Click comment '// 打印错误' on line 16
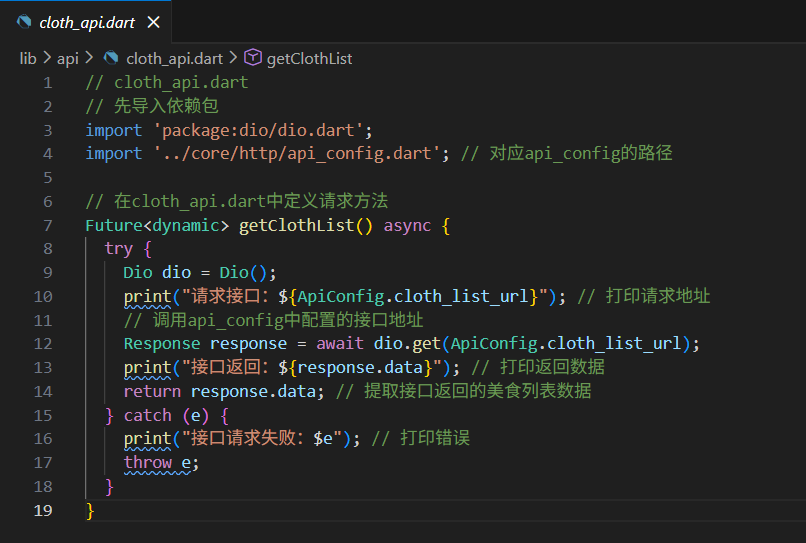 pos(420,438)
